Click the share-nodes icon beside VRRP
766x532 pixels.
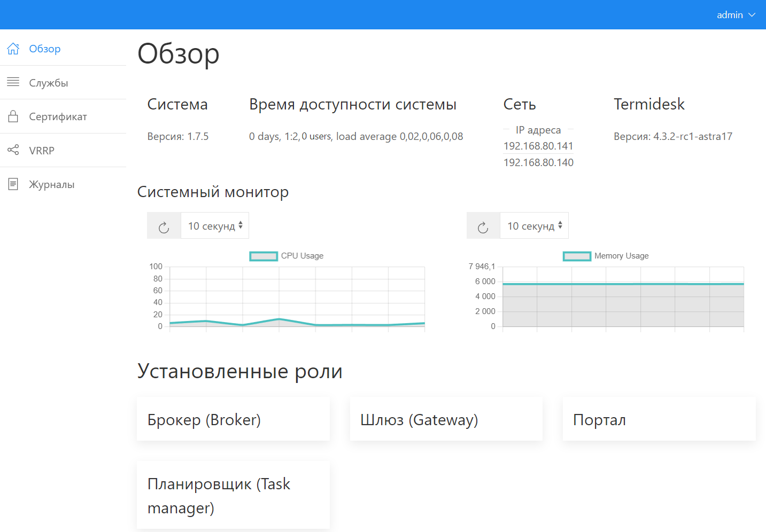point(13,150)
